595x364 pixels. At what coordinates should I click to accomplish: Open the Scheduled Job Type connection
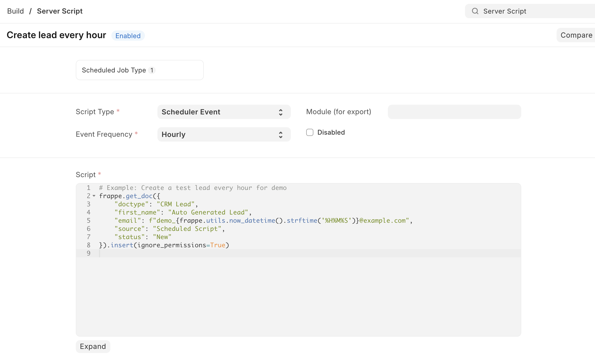(x=114, y=70)
